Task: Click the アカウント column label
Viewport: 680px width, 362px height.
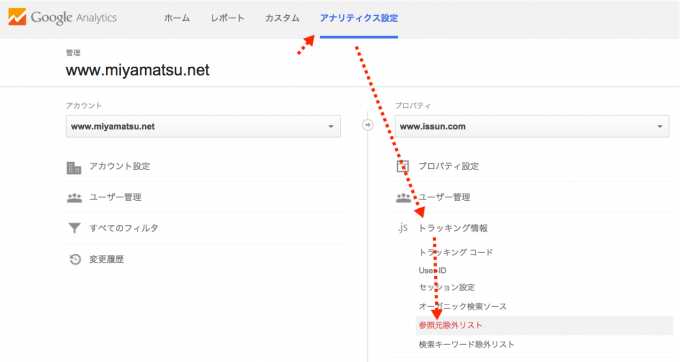Action: [84, 106]
